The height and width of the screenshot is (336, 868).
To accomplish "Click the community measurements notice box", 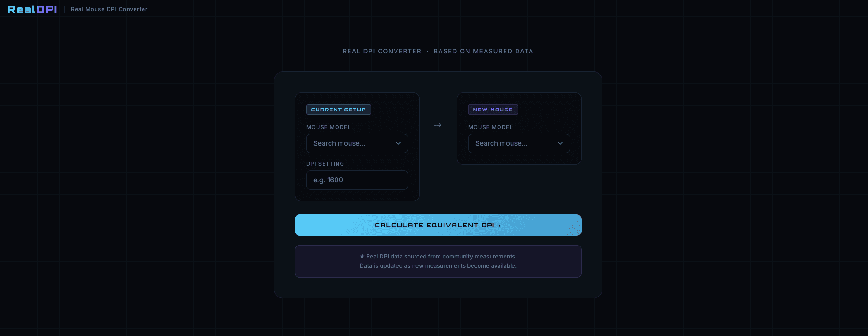I will pos(438,261).
